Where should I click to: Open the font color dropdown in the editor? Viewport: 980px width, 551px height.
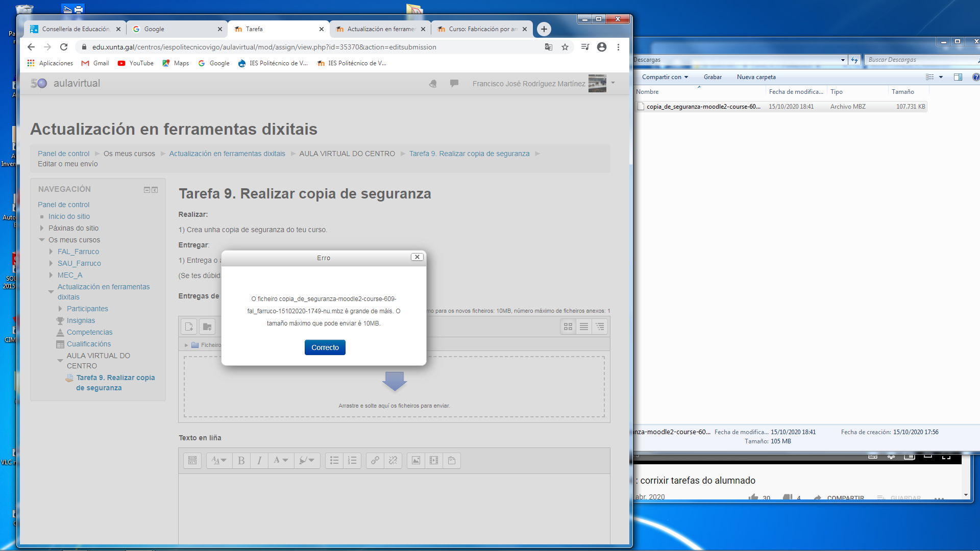coord(280,460)
